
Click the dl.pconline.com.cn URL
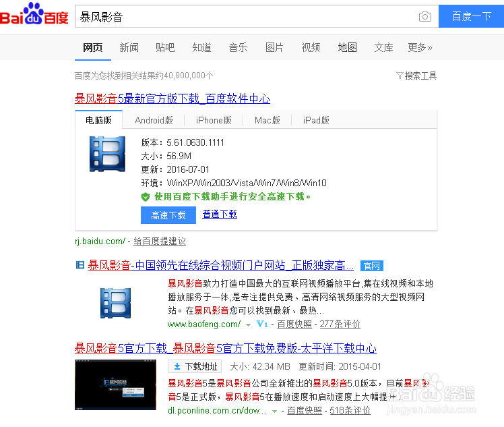click(x=217, y=410)
